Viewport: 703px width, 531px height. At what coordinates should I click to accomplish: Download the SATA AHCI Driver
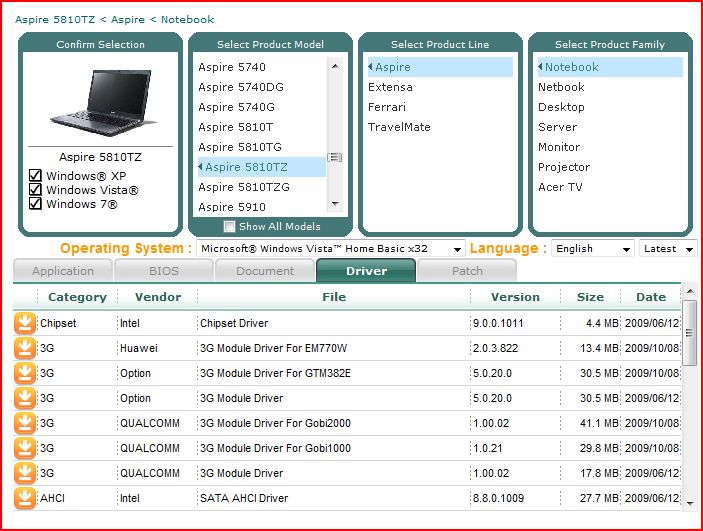25,498
